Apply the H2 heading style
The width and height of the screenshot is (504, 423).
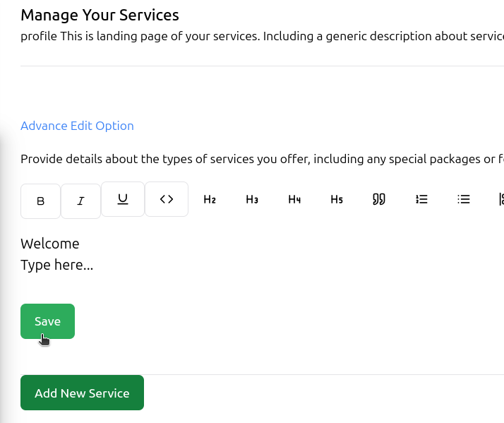point(210,199)
